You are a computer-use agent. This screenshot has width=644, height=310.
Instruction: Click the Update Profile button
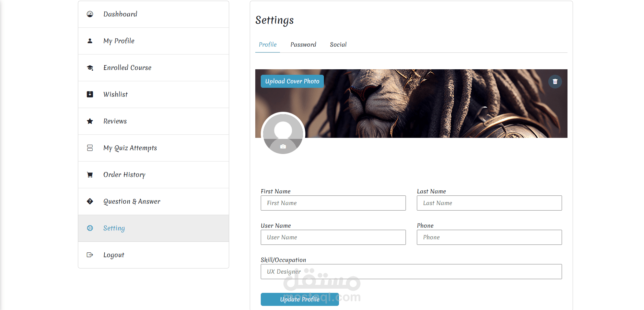click(300, 299)
